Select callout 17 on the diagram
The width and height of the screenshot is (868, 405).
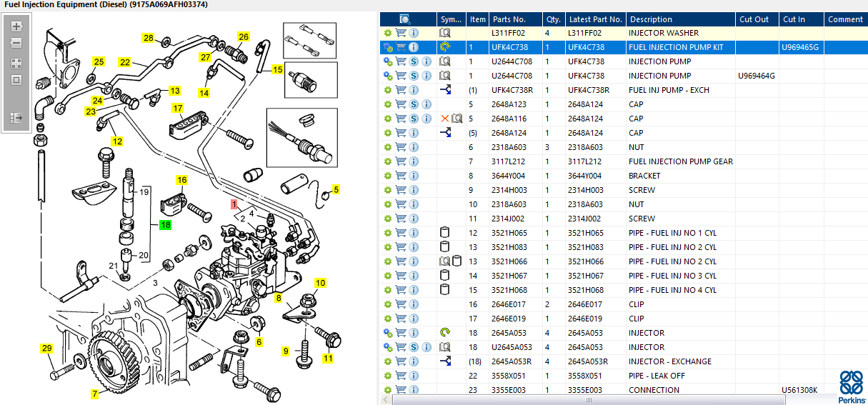[x=178, y=108]
